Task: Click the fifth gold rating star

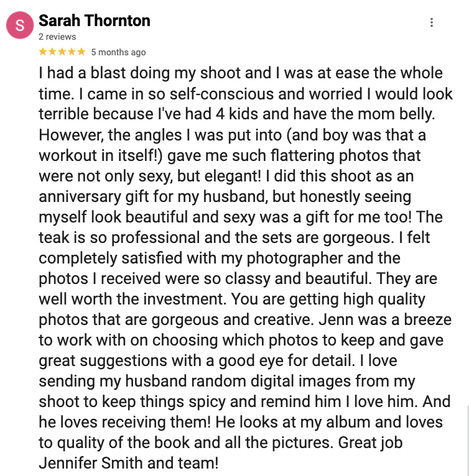Action: [x=81, y=52]
